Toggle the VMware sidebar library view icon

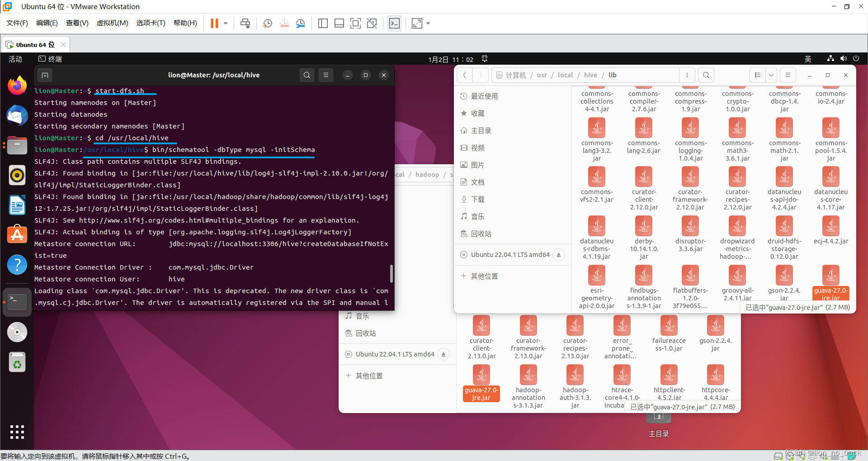(x=323, y=23)
